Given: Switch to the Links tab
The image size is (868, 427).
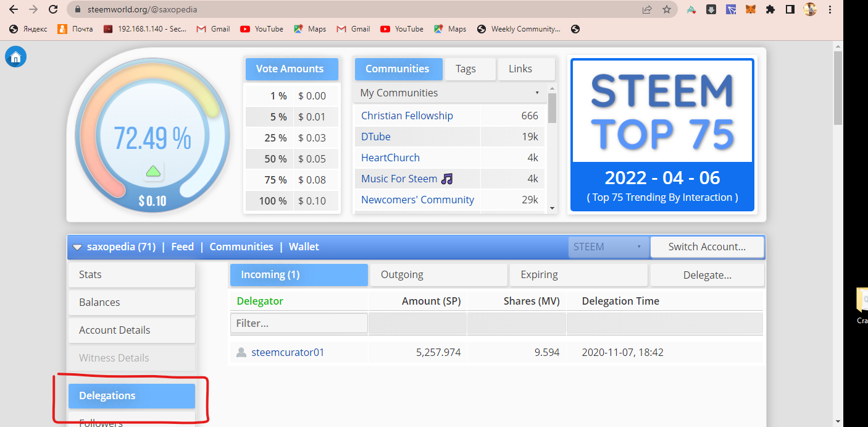Looking at the screenshot, I should (526, 69).
